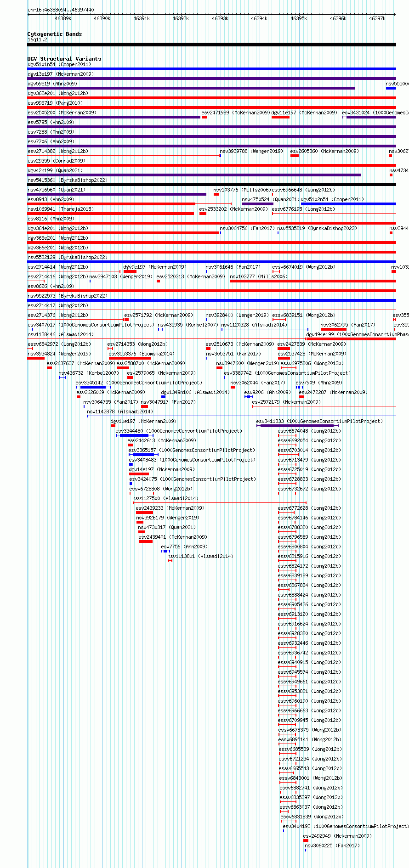409x868 pixels.
Task: Click nsv1138446 (Alsmadi2014) label
Action: click(61, 335)
